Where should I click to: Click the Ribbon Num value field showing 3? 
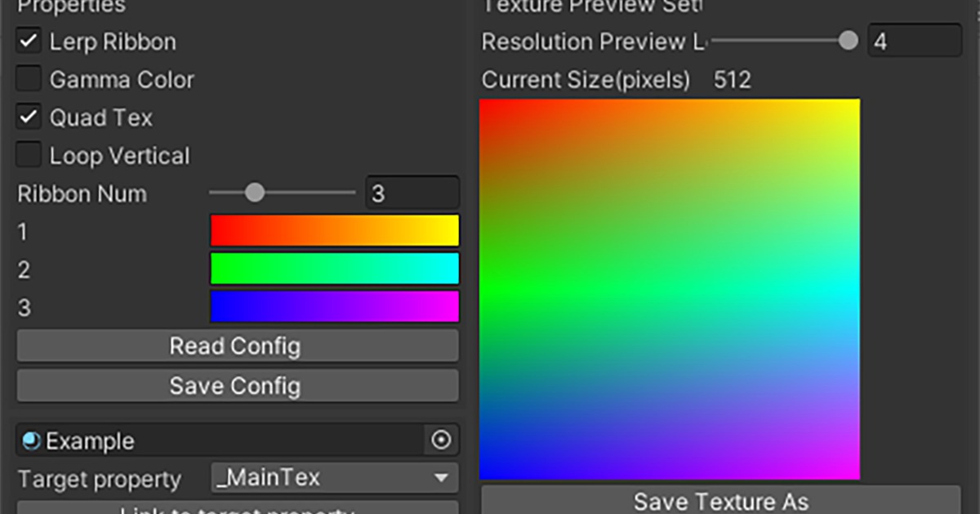click(x=412, y=193)
